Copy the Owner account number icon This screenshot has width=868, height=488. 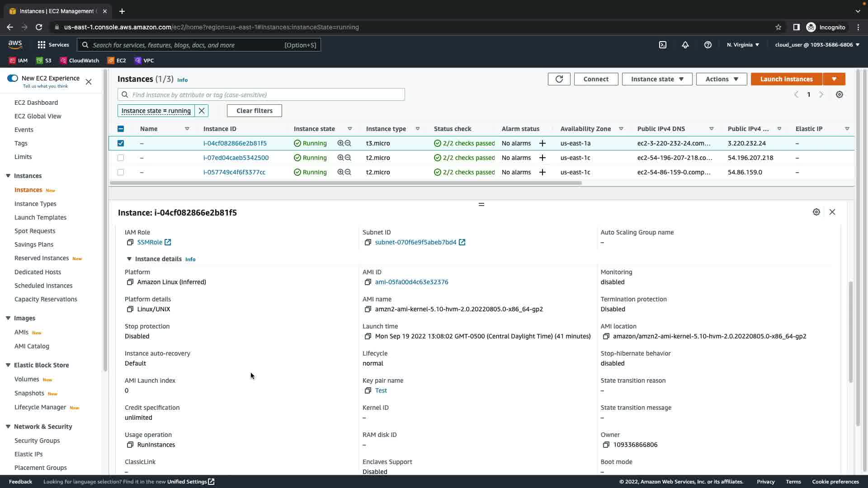[606, 445]
